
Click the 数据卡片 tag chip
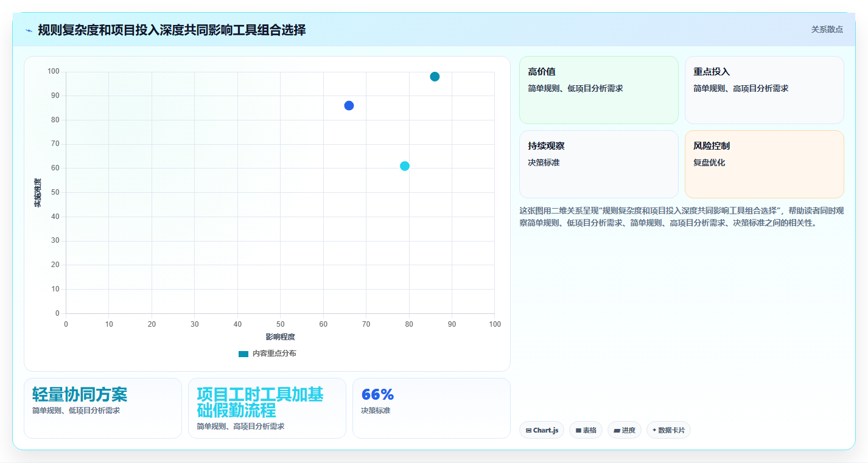tap(668, 430)
